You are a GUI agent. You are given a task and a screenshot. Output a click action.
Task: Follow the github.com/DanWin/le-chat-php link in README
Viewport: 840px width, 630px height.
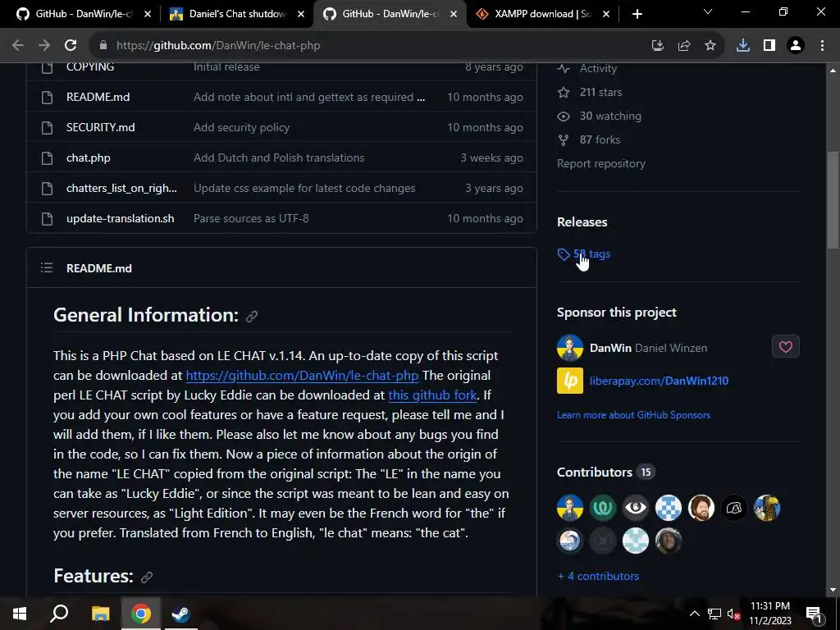(x=302, y=376)
